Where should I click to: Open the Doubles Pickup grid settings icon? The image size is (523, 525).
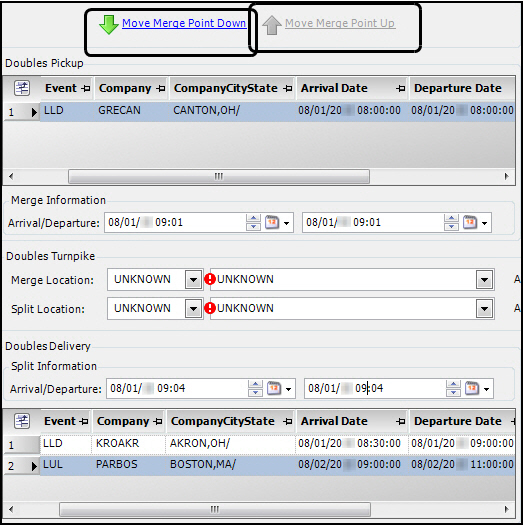click(22, 88)
